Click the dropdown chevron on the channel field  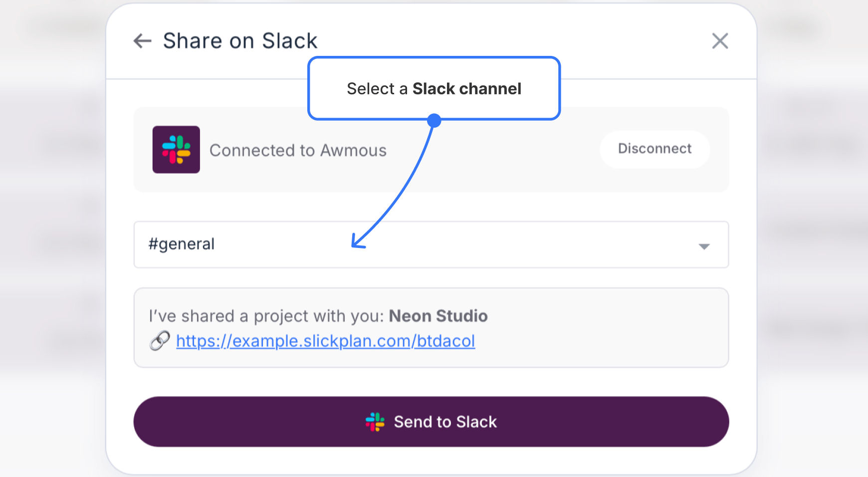click(704, 245)
